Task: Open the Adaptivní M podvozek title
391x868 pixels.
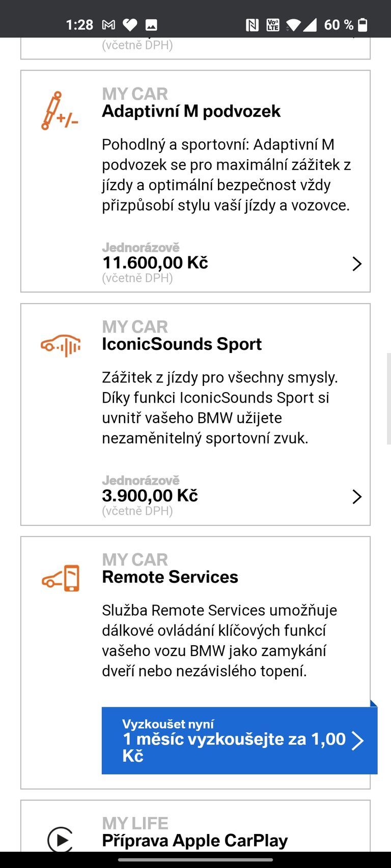Action: (191, 111)
